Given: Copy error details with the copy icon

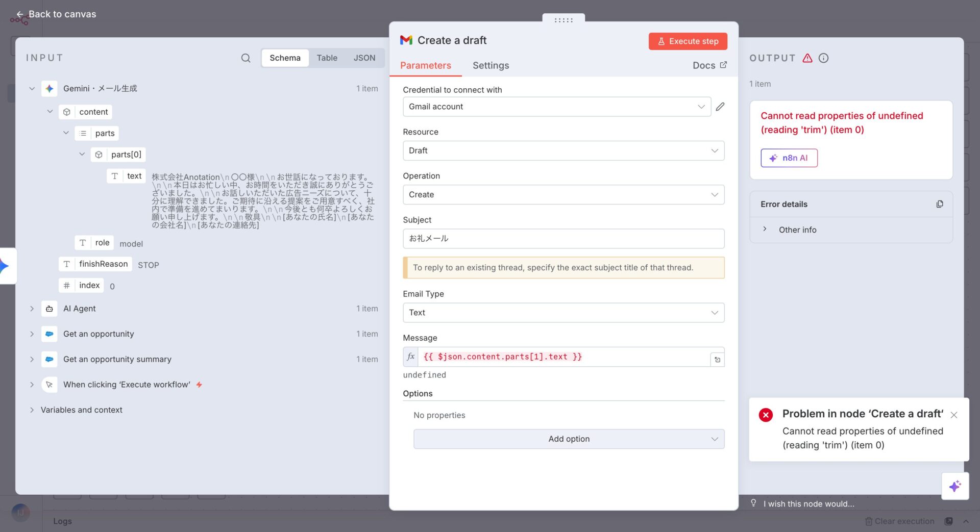Looking at the screenshot, I should [939, 204].
